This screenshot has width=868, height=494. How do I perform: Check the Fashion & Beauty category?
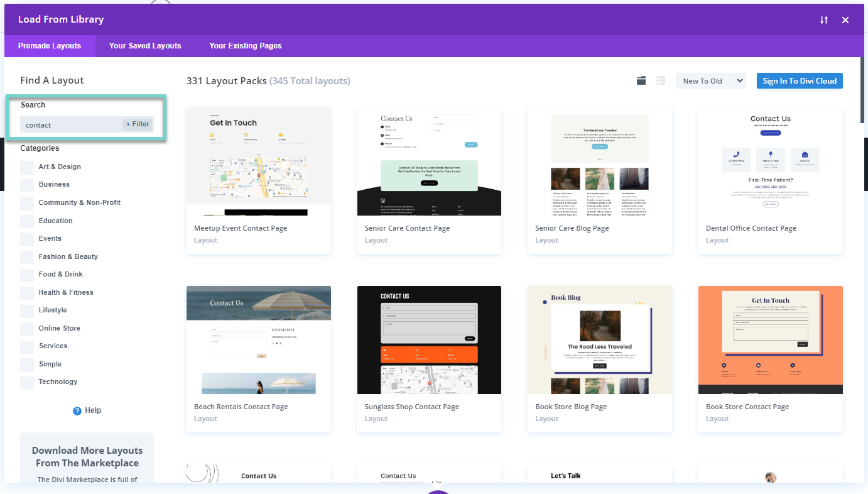(x=27, y=257)
